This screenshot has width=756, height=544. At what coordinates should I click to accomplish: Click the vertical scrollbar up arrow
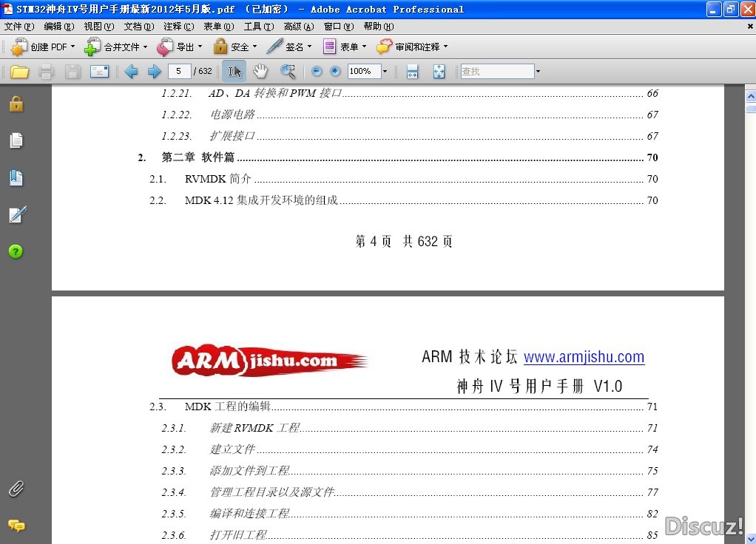tap(750, 96)
